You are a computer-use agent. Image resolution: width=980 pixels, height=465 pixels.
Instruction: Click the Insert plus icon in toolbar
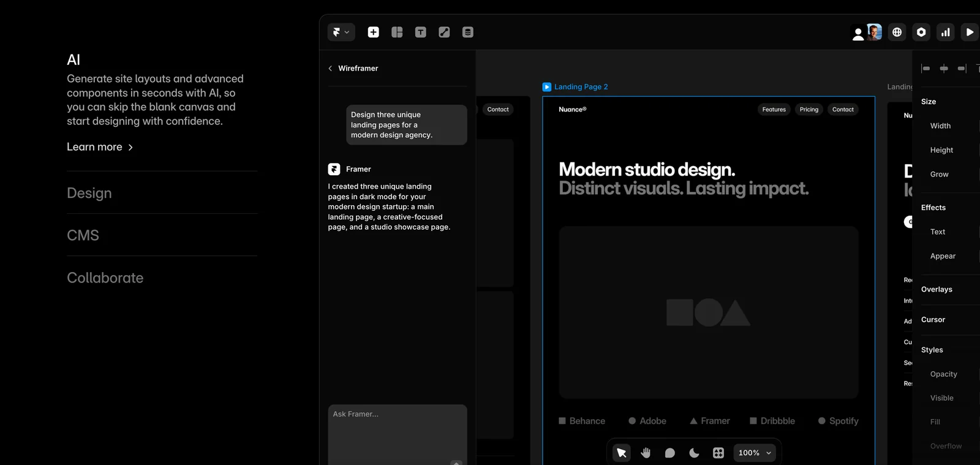point(373,32)
